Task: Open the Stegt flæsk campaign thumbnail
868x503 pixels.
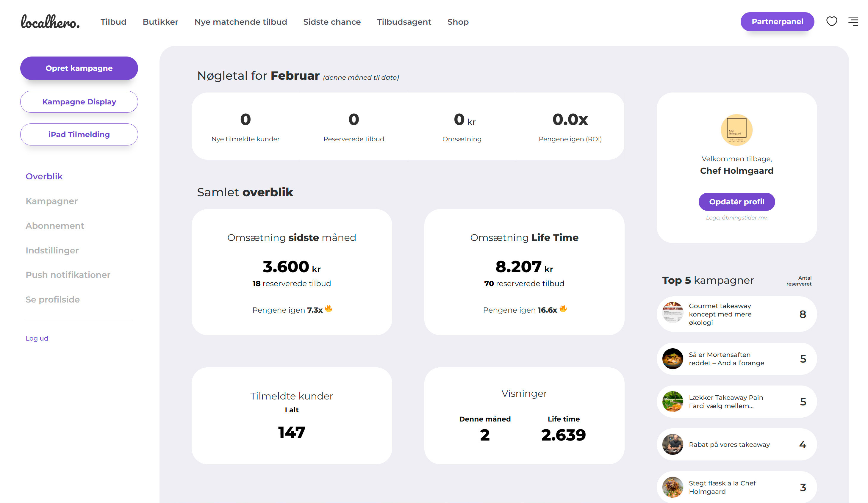Action: (x=672, y=487)
